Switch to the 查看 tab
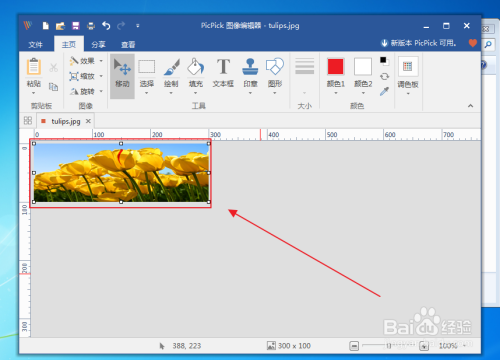The image size is (500, 360). click(x=128, y=44)
